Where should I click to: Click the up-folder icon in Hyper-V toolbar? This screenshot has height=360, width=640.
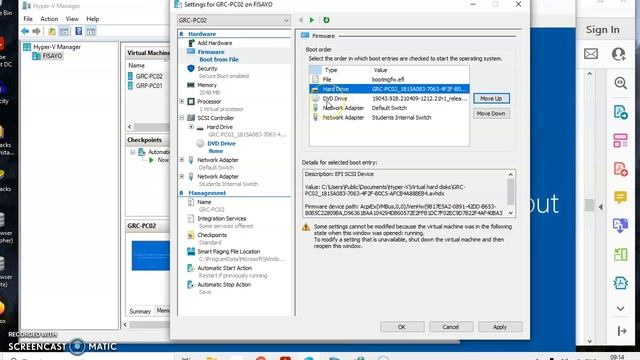(52, 31)
